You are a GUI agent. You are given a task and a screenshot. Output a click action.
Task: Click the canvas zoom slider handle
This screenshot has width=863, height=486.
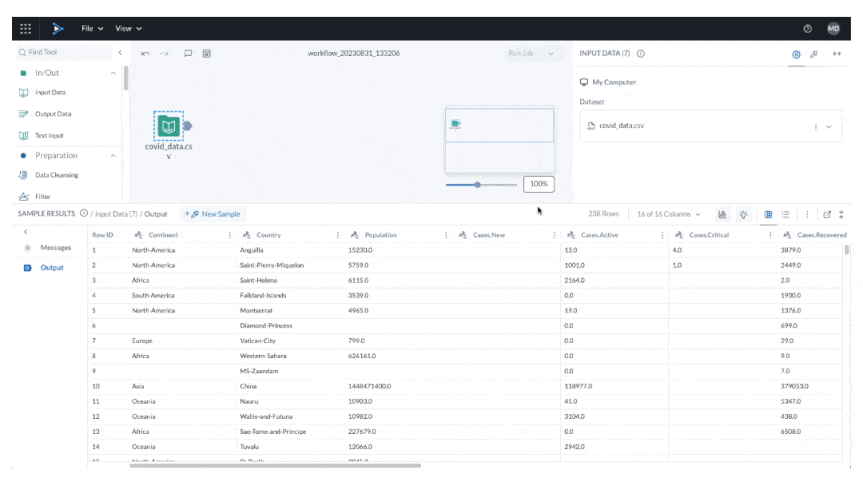tap(478, 185)
